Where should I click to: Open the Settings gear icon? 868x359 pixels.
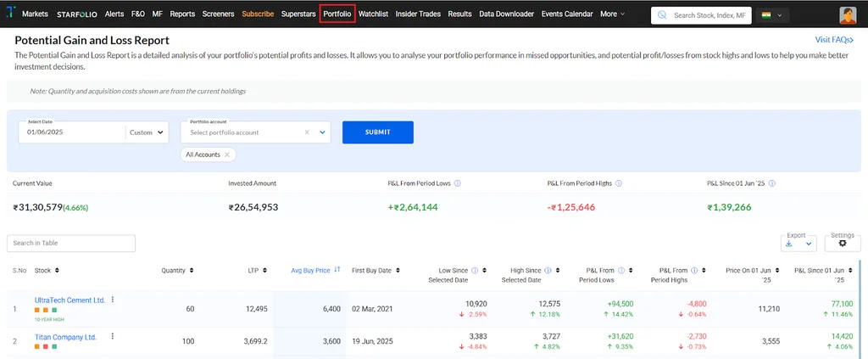pos(843,244)
